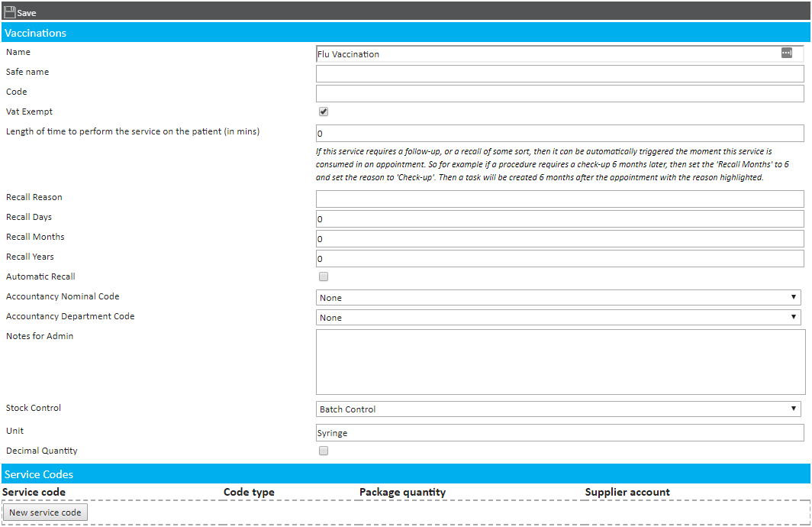The width and height of the screenshot is (812, 527).
Task: Focus the Code text field
Action: pos(559,93)
